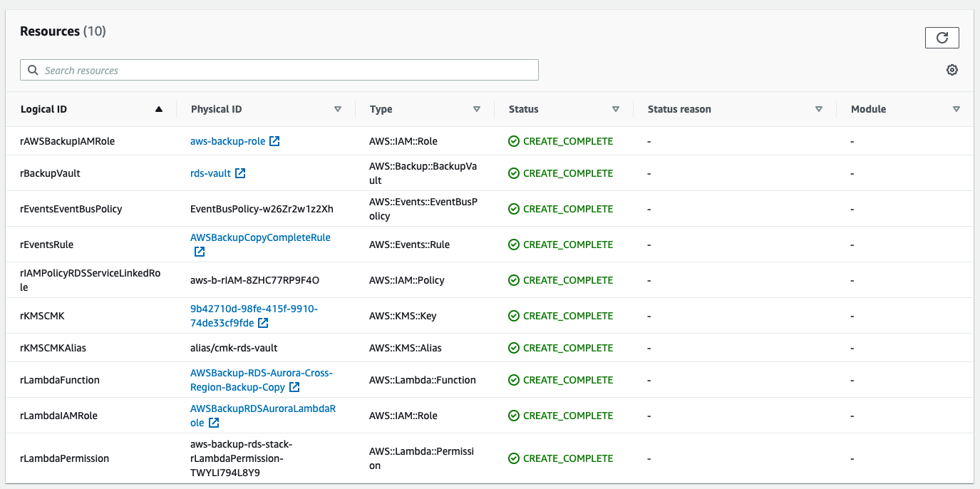
Task: Click external link icon after Region-Backup-Copy
Action: click(294, 387)
